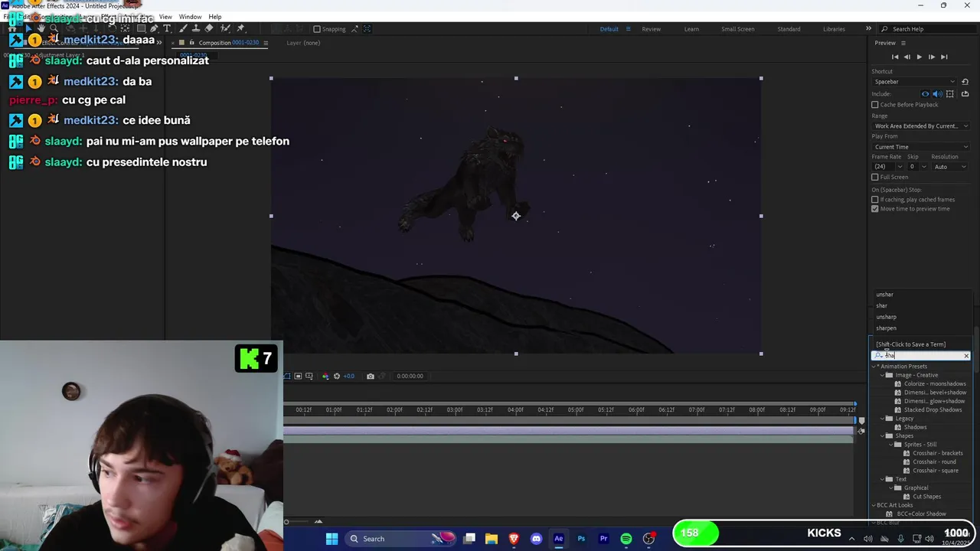The width and height of the screenshot is (980, 551).
Task: Open the Help menu
Action: tap(215, 17)
